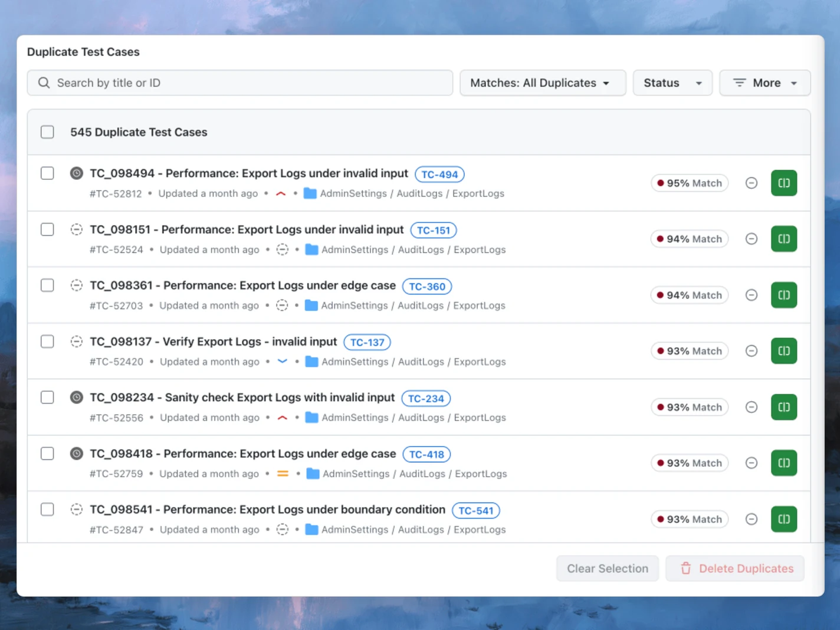Click the green compare icon for TC_098418
This screenshot has height=630, width=840.
pyautogui.click(x=784, y=463)
